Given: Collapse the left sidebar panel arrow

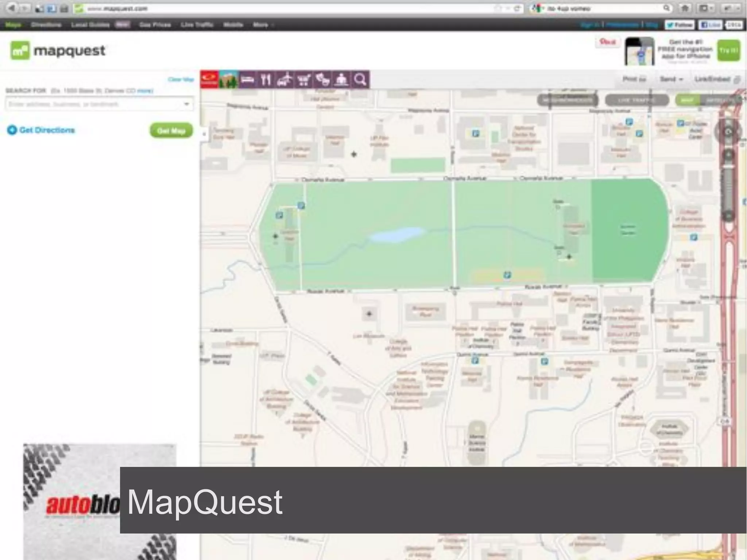Looking at the screenshot, I should point(204,134).
